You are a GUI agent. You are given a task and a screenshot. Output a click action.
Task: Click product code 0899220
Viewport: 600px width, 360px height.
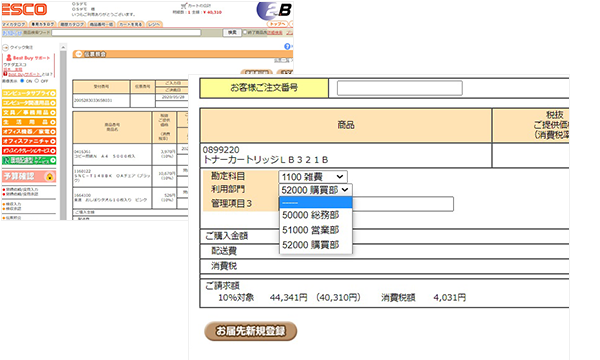pyautogui.click(x=221, y=150)
